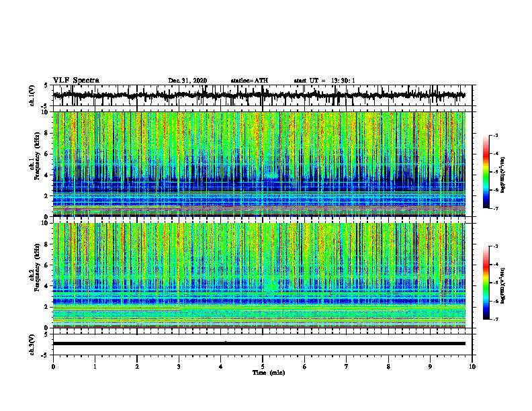Screen dimensions: 532x411
Task: Click the ch.1 spectrogram color scale bar
Action: click(x=486, y=172)
